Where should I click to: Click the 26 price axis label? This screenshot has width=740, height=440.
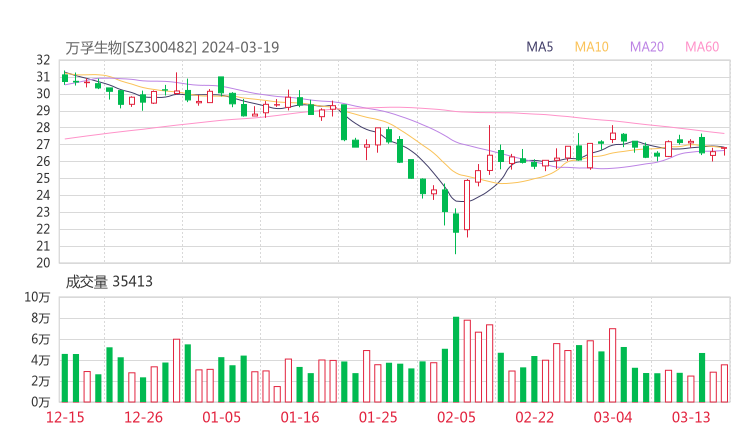coord(43,161)
